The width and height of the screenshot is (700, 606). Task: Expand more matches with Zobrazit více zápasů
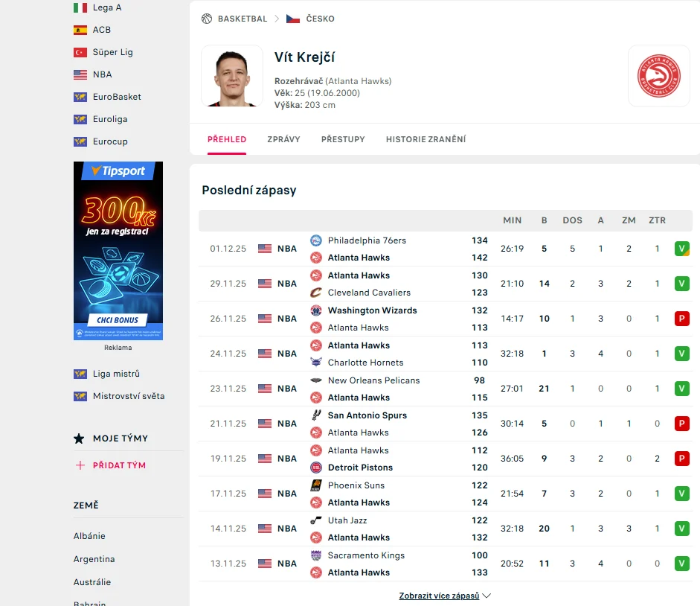pos(445,596)
